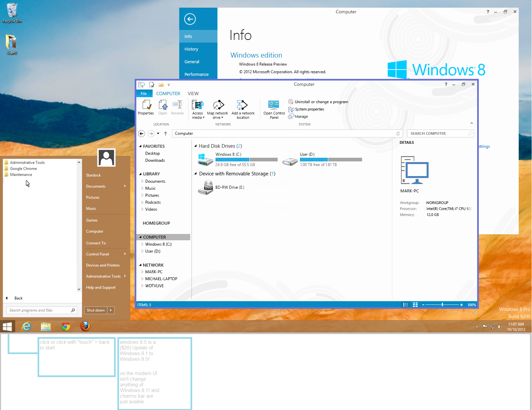532x410 pixels.
Task: Collapse the COMPUTER section in navigation pane
Action: [x=141, y=237]
